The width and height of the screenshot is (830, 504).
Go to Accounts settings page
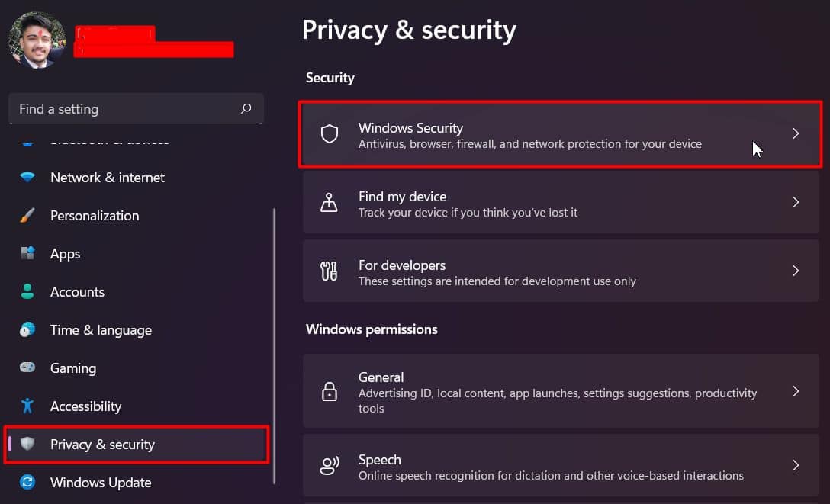77,292
